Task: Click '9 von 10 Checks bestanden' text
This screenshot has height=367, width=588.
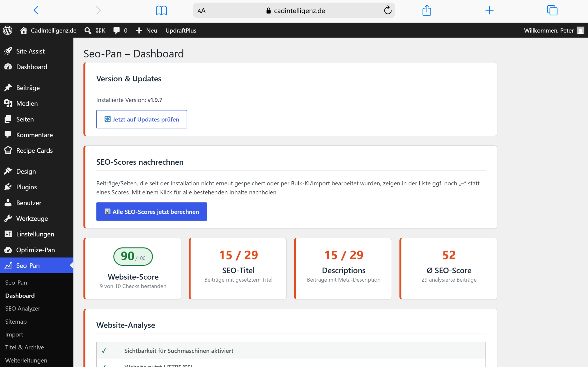Action: click(133, 286)
